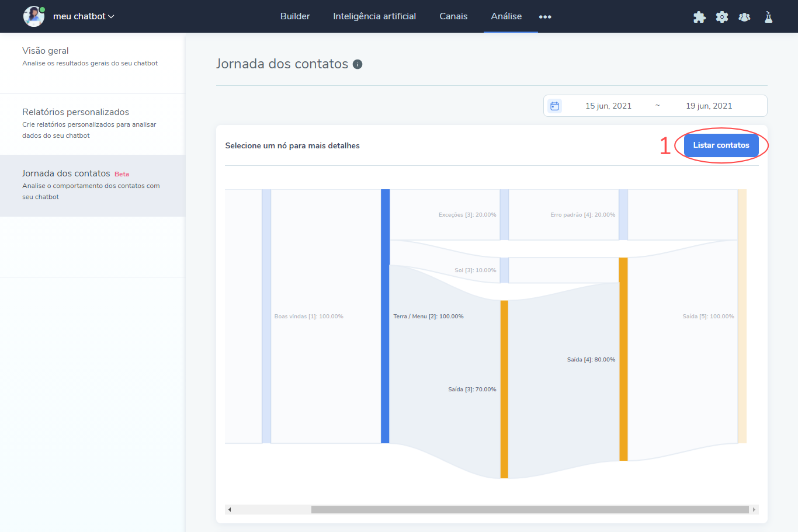The image size is (798, 532).
Task: Switch to the Builder tab
Action: (x=295, y=16)
